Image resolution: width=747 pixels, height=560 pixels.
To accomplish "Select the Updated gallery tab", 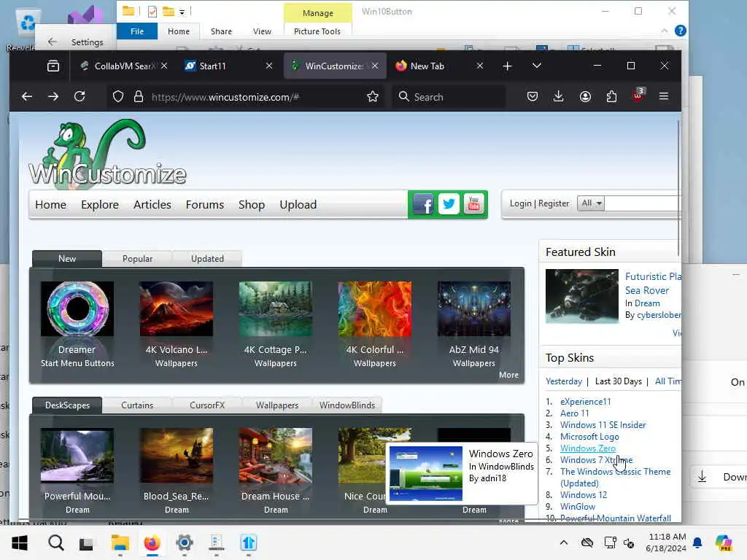I will (207, 259).
